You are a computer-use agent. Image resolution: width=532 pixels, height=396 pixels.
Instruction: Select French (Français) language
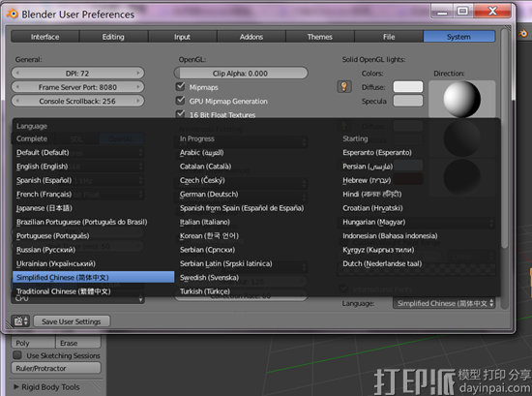93,194
